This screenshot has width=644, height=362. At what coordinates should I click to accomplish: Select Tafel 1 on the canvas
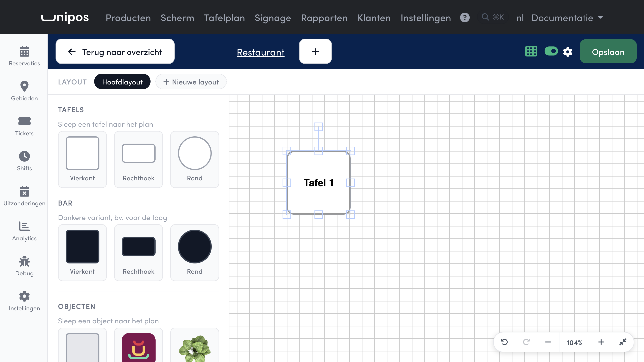(319, 183)
